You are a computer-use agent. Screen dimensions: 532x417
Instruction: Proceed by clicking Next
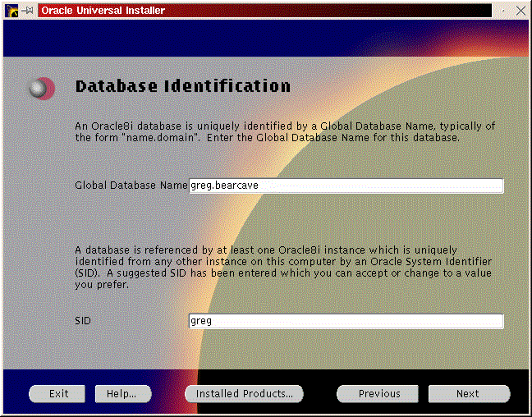(x=467, y=394)
